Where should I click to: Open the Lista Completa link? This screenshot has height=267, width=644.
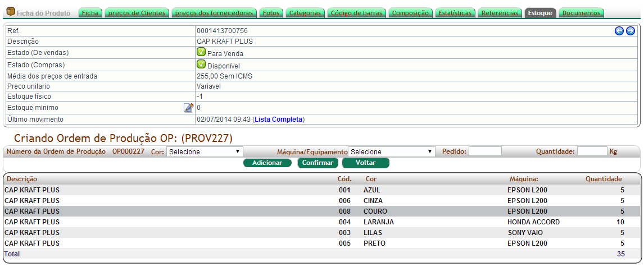click(278, 119)
